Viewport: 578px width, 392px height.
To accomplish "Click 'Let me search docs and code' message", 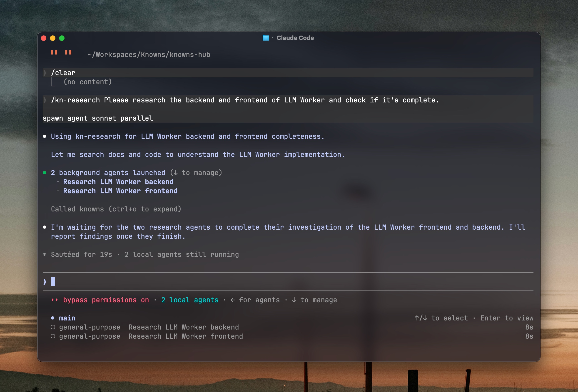I will [x=198, y=154].
